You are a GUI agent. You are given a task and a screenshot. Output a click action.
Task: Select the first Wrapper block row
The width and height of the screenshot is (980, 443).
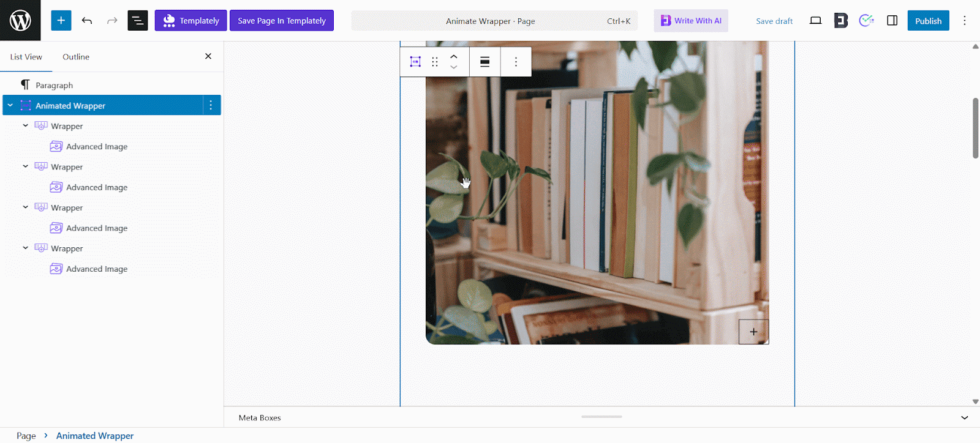[x=112, y=126]
